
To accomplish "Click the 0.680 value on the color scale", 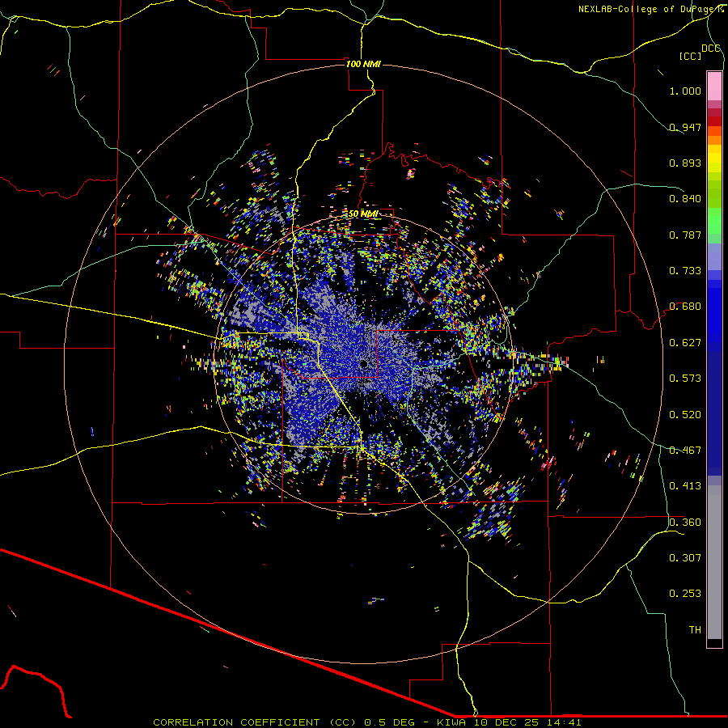I will point(685,306).
